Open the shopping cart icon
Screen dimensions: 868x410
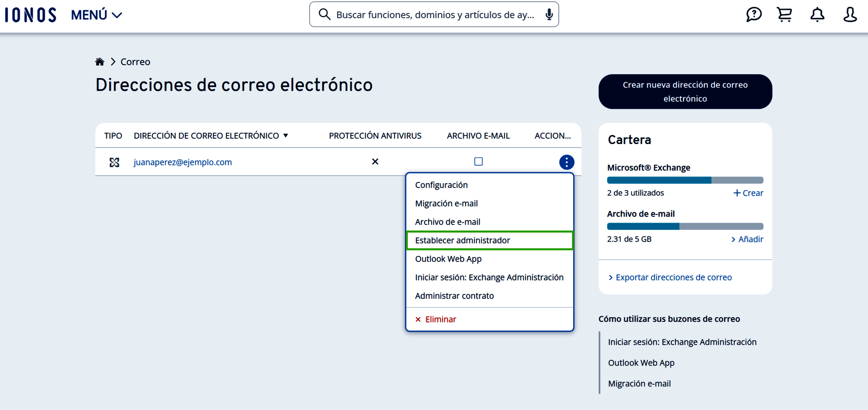coord(784,14)
